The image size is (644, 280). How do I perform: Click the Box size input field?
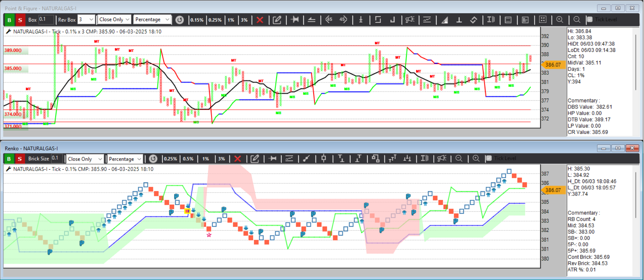46,20
